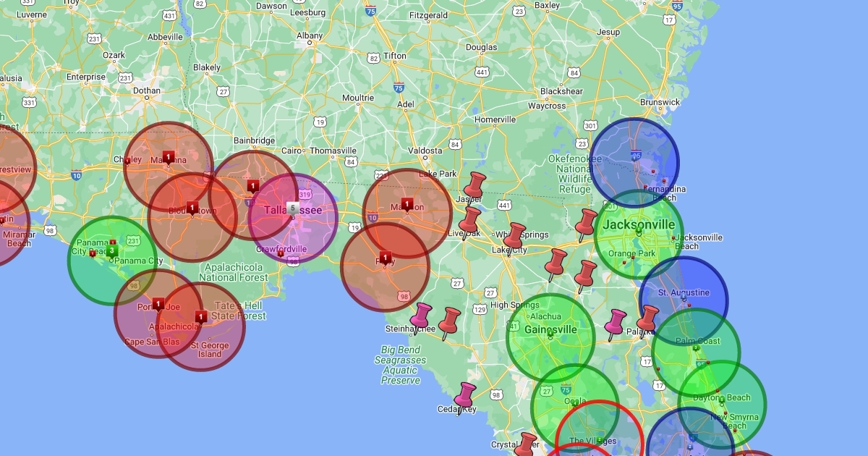Click the red marker at Perry
This screenshot has width=868, height=456.
tap(386, 257)
